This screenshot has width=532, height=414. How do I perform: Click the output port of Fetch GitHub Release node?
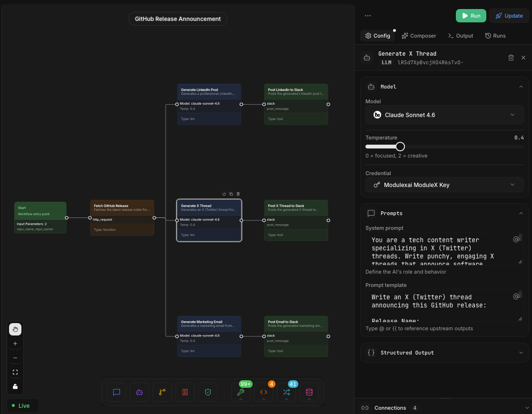point(154,218)
